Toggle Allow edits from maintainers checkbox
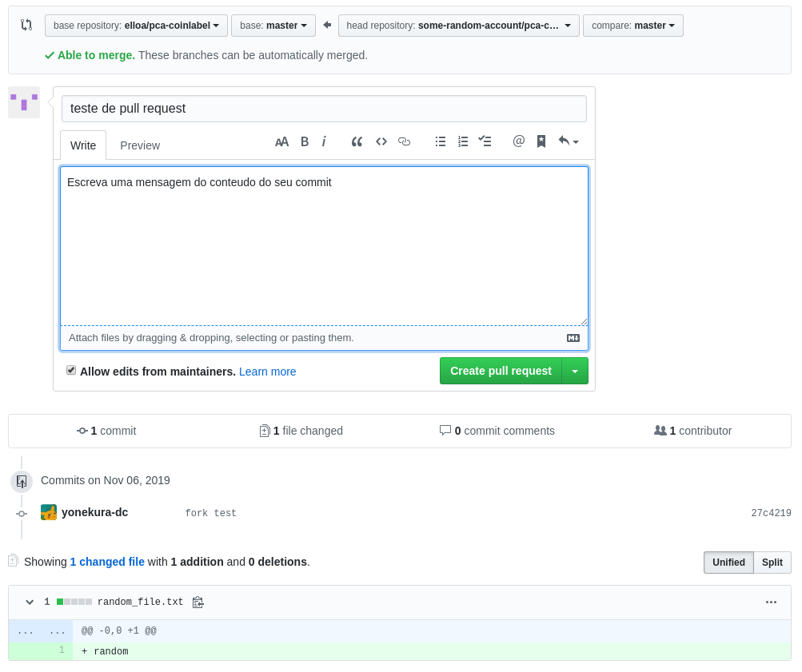This screenshot has height=672, width=802. 71,371
